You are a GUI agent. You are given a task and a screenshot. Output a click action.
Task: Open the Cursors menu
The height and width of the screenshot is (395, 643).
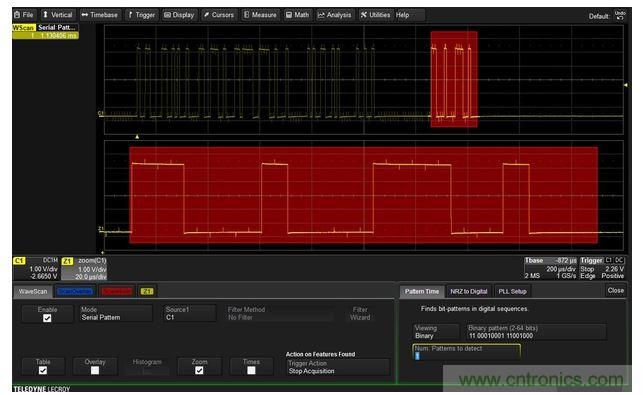(219, 15)
